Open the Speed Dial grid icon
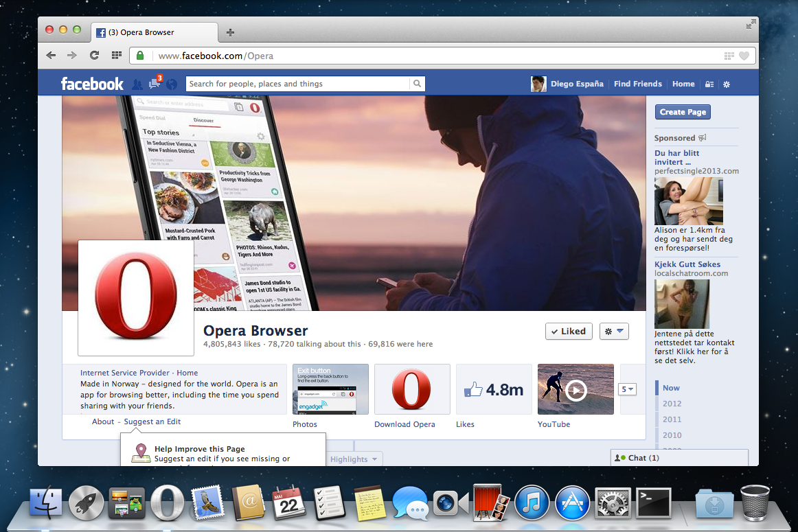The image size is (798, 532). click(117, 56)
